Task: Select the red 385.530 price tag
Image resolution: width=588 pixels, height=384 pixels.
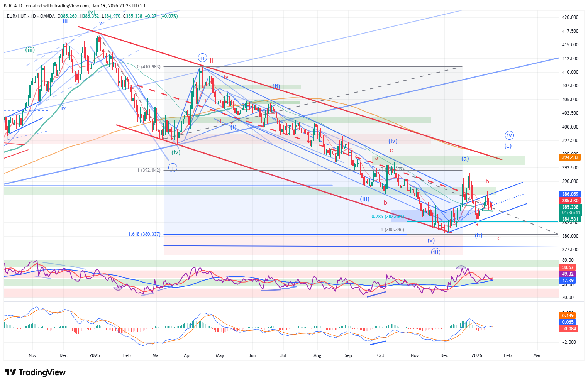Action: point(570,201)
